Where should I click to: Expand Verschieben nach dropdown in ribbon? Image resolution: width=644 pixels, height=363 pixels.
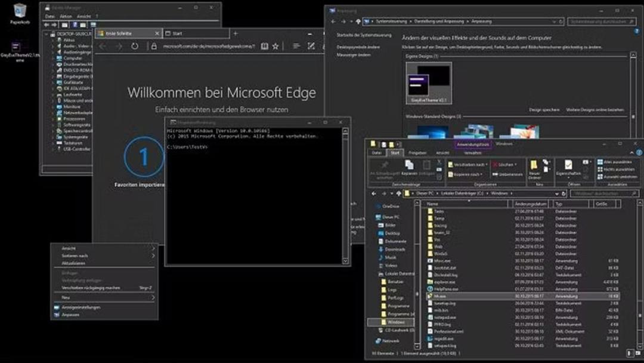487,164
